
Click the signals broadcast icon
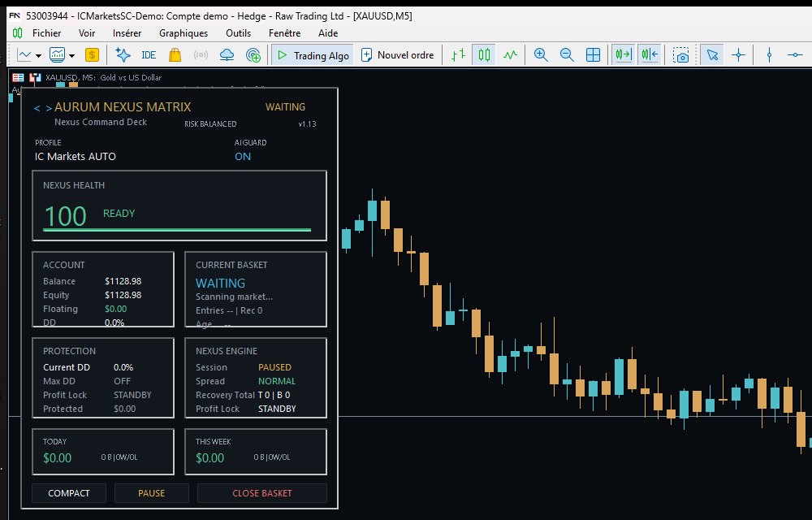[x=201, y=55]
